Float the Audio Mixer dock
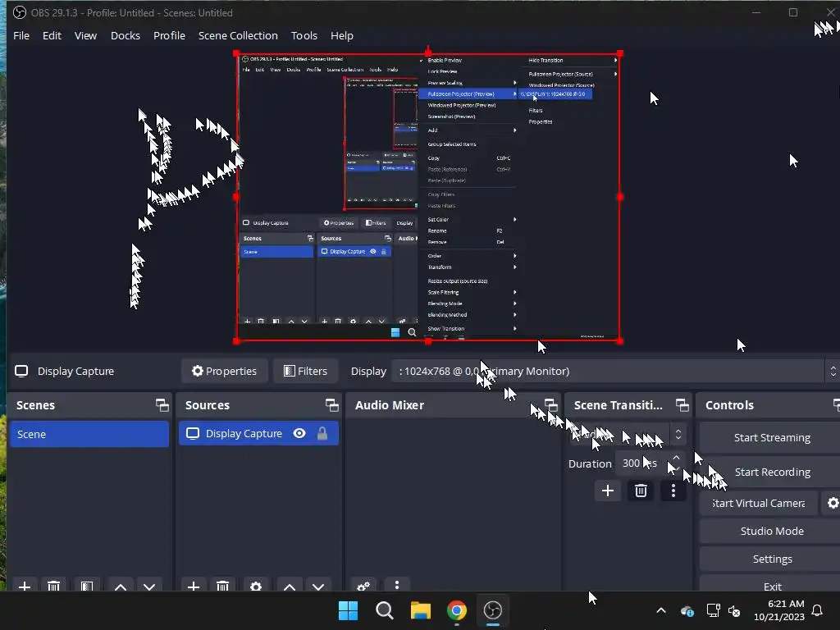 550,405
